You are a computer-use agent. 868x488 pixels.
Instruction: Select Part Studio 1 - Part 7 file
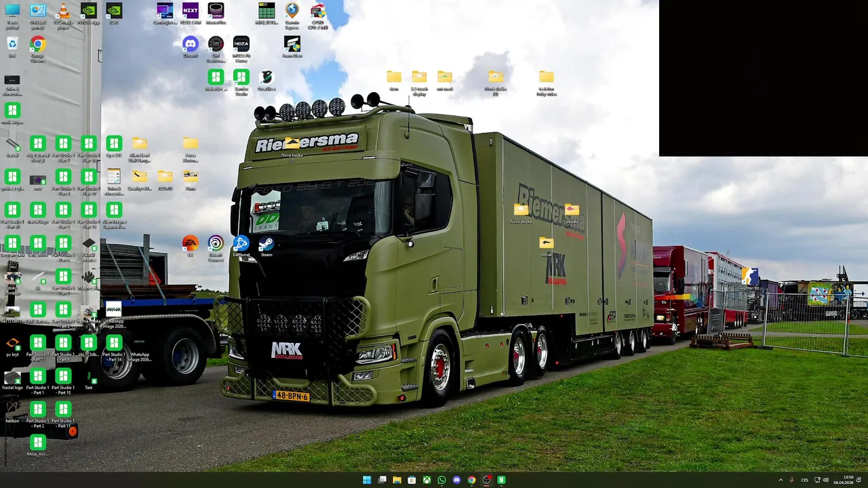click(x=63, y=282)
